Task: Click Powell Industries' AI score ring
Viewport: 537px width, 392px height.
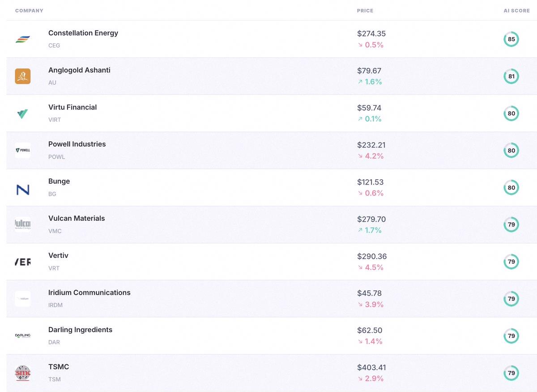Action: point(511,151)
